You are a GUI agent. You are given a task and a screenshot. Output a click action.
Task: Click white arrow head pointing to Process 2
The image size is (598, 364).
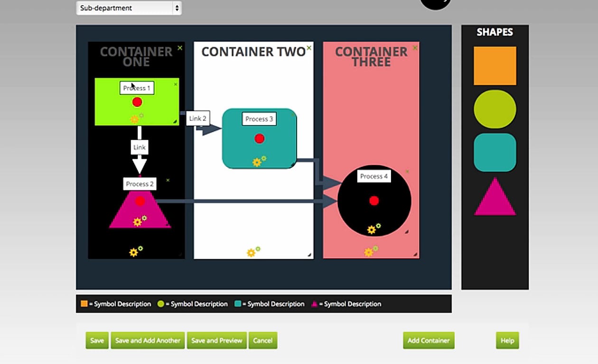(140, 166)
